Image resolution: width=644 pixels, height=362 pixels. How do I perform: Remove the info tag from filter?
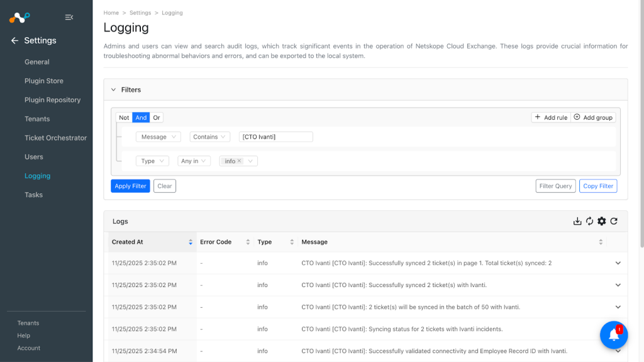tap(240, 161)
